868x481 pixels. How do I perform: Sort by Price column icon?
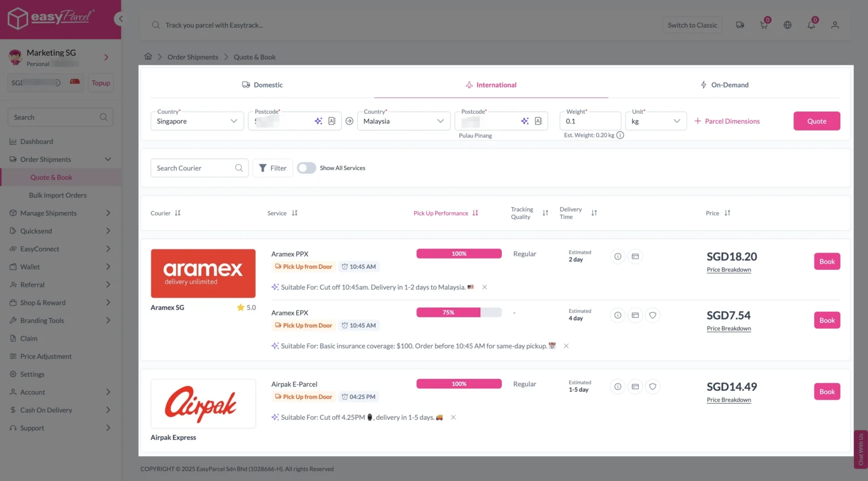(727, 213)
